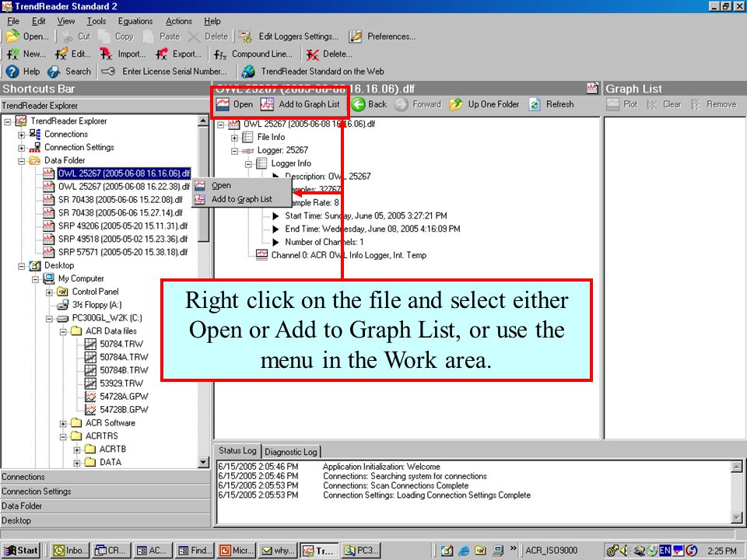Click the Data Folder shortcut bar button
Viewport: 747px width, 560px height.
coord(105,506)
